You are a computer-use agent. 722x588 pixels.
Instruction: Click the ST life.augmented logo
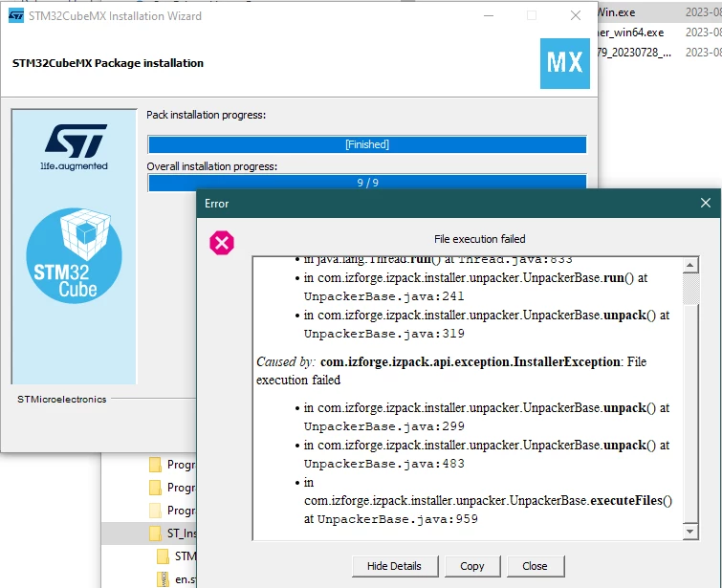pyautogui.click(x=75, y=147)
